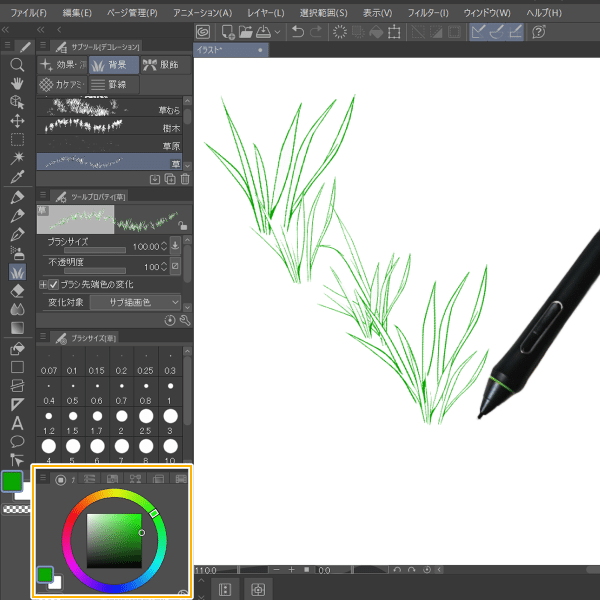This screenshot has height=600, width=600.
Task: Choose 草むら brush in list
Action: coord(109,108)
